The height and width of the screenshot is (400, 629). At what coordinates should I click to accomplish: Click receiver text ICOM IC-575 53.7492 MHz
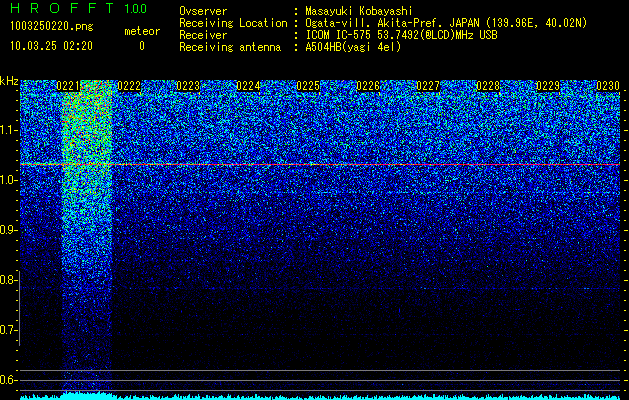[x=401, y=35]
